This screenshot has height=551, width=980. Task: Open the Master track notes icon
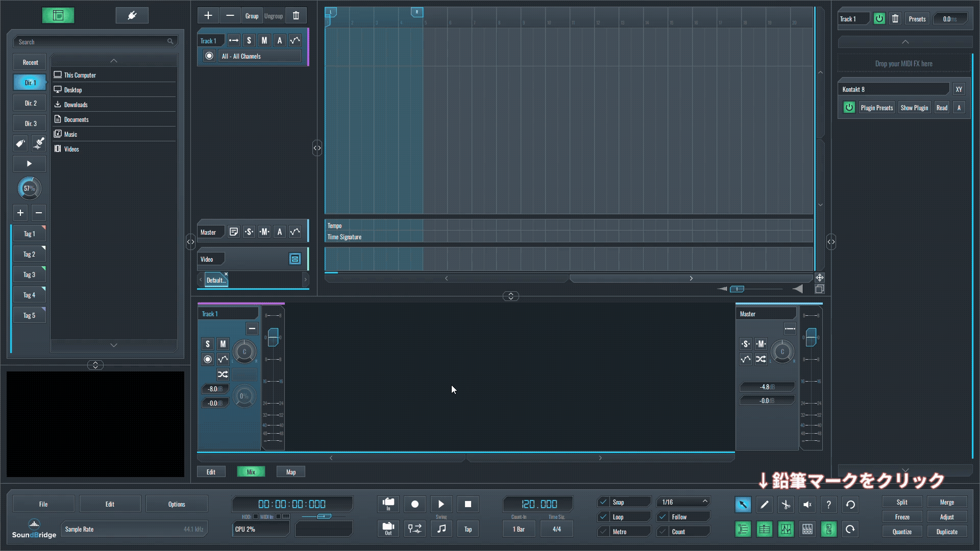click(233, 232)
